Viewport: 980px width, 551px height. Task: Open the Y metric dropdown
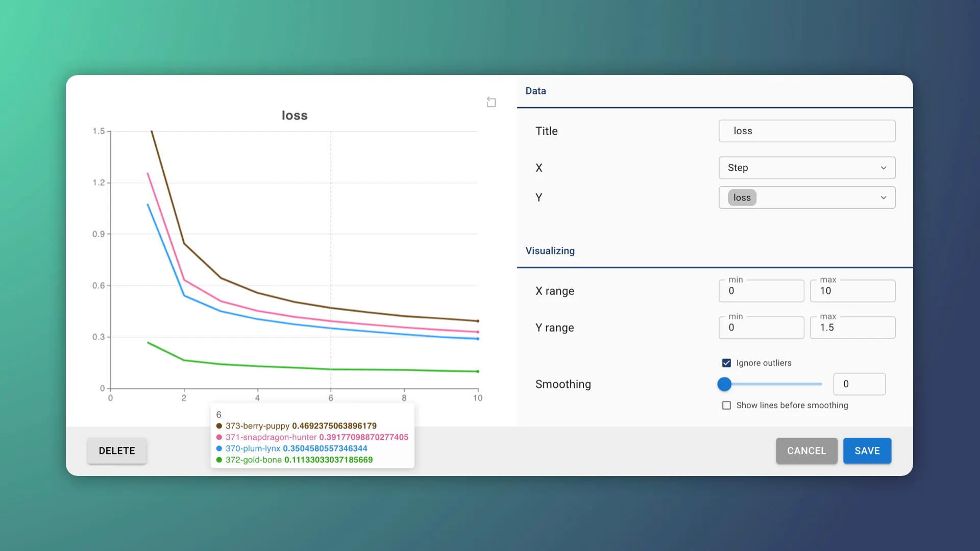[x=817, y=197]
